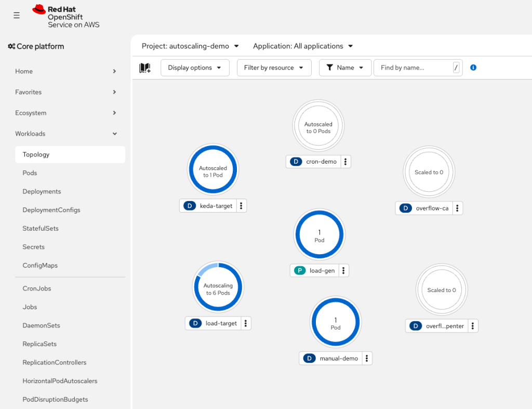Open the Application All applications dropdown
Image resolution: width=532 pixels, height=409 pixels.
click(303, 46)
